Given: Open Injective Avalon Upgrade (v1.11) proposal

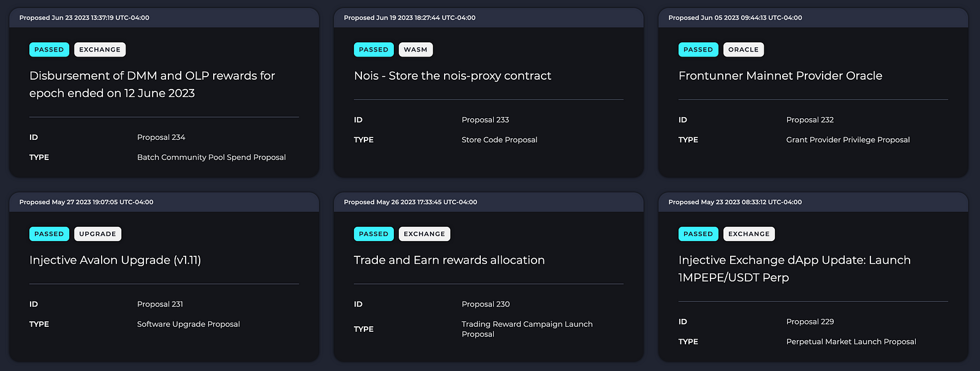Looking at the screenshot, I should point(115,260).
